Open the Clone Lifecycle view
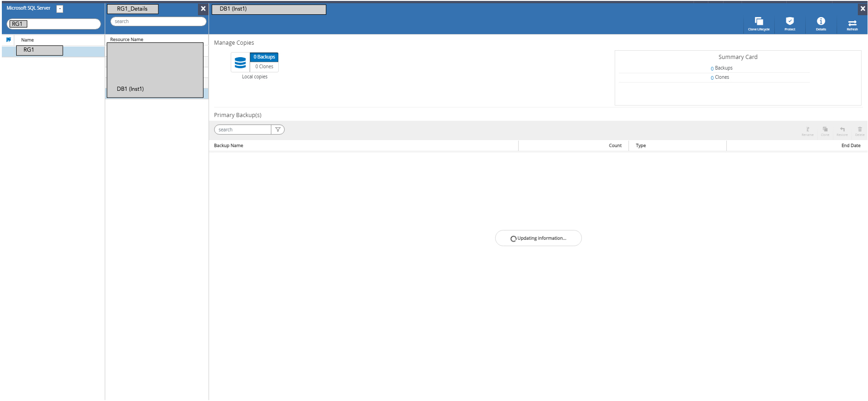Viewport: 868px width, 401px height. [759, 23]
